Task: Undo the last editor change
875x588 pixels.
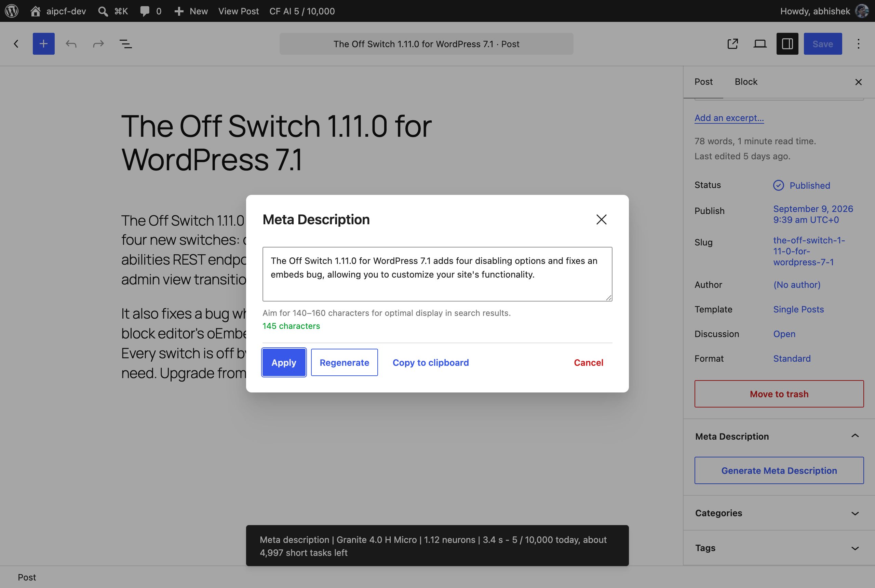Action: point(71,44)
